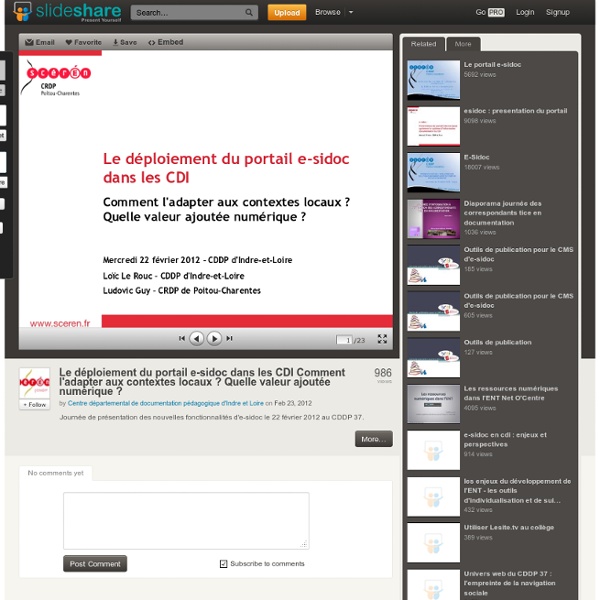Save the presentation for download
The image size is (600, 600).
coord(125,42)
